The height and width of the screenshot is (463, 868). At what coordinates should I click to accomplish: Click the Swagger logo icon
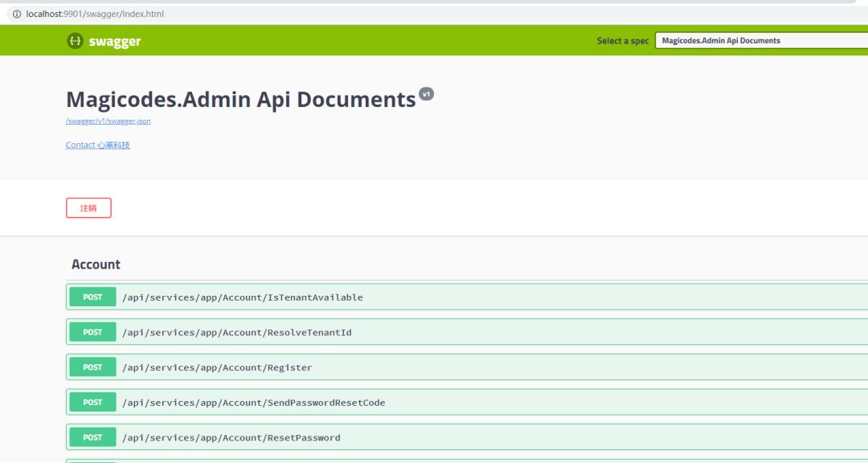75,40
